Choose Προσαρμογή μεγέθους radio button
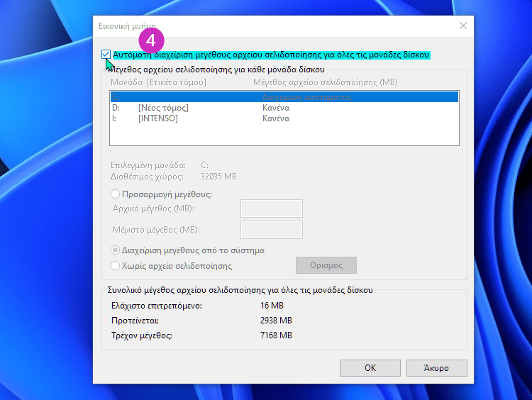Image resolution: width=532 pixels, height=400 pixels. click(x=116, y=194)
